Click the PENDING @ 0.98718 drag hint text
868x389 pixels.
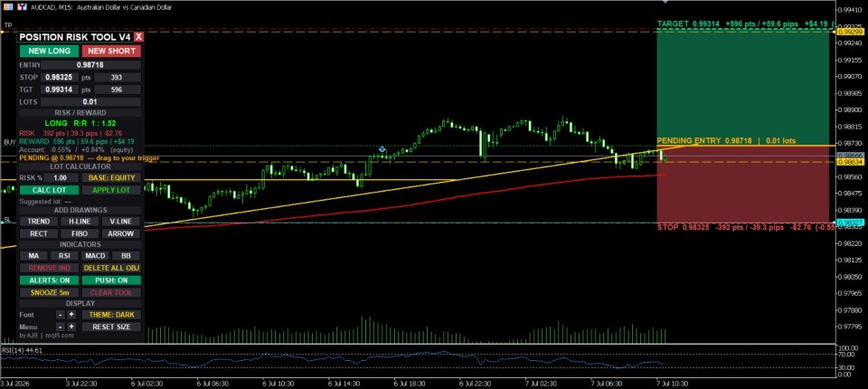[90, 158]
